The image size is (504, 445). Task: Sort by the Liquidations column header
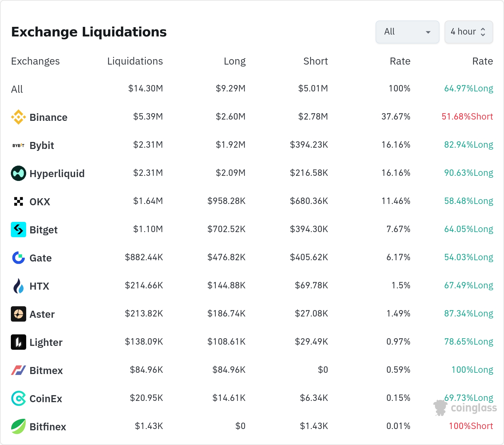click(135, 61)
